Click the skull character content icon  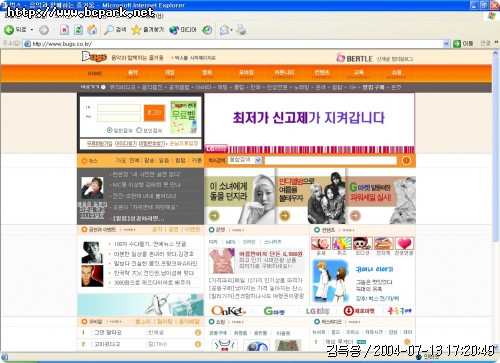[363, 243]
